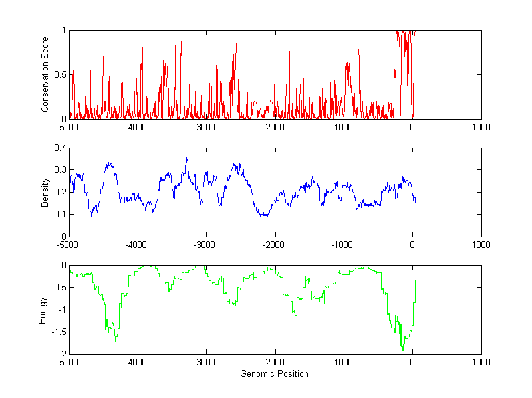
Task: Click the '0.4' tick on Density axis
Action: pyautogui.click(x=59, y=148)
